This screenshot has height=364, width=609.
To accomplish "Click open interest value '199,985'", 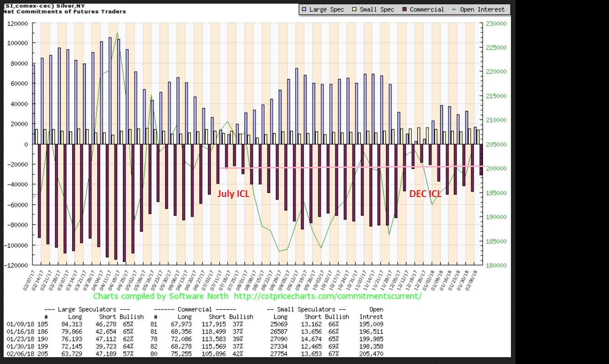I will 370,338.
